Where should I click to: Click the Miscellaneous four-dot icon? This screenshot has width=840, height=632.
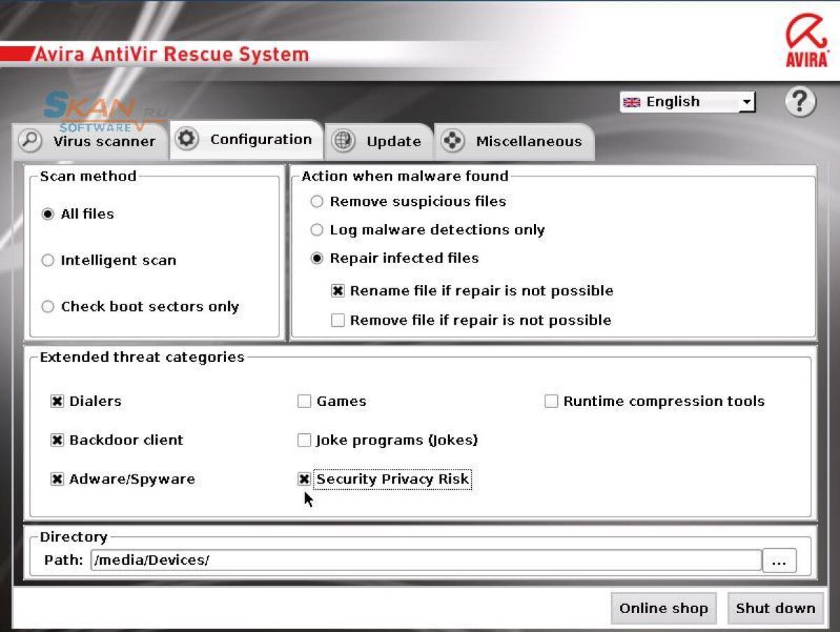click(x=453, y=141)
